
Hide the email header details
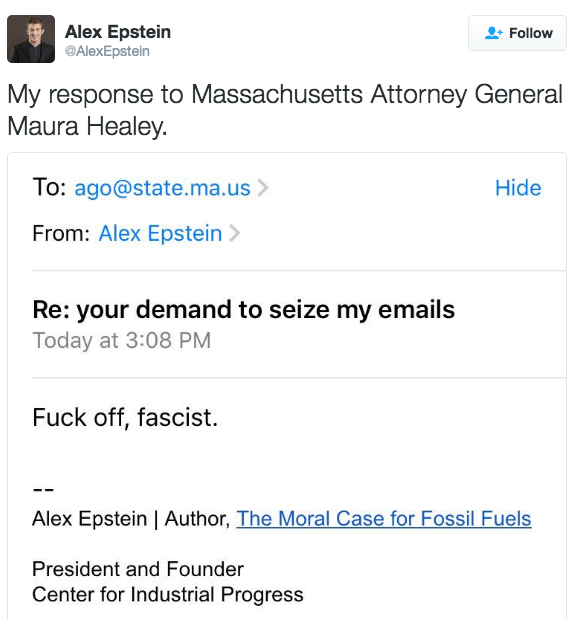click(x=518, y=188)
